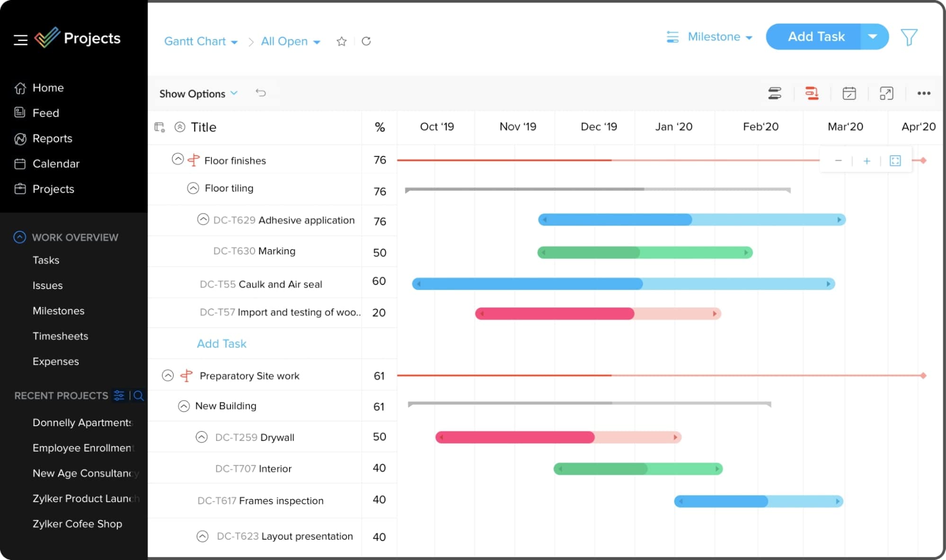
Task: Collapse the Preparatory Site work group
Action: (x=168, y=376)
